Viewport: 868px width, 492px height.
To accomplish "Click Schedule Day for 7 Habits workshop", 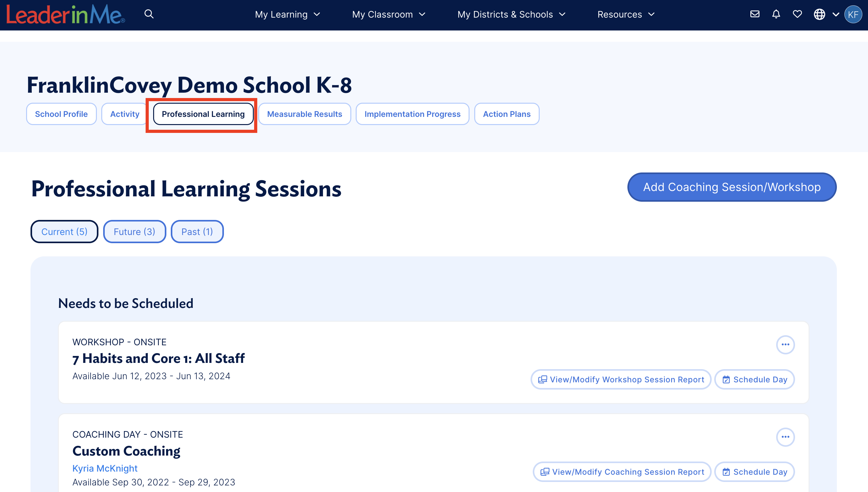I will (x=754, y=380).
